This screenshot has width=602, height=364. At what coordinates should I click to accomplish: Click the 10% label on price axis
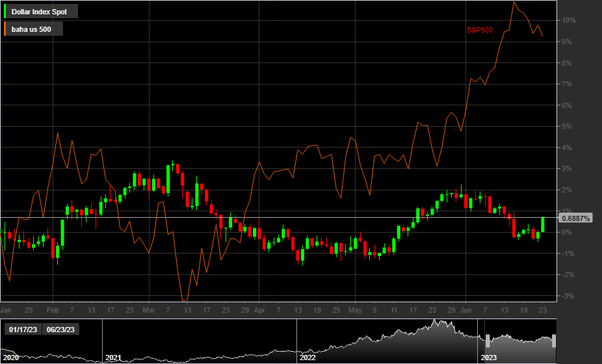pos(569,21)
